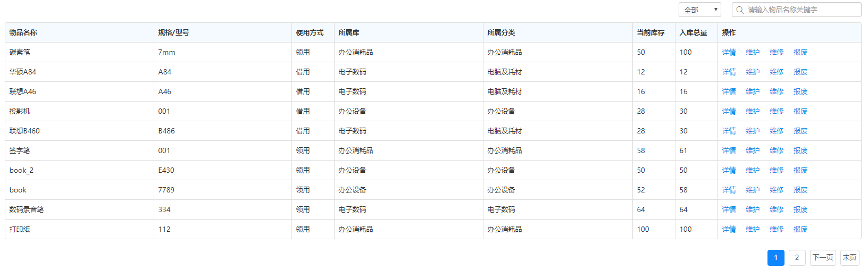The height and width of the screenshot is (269, 868).
Task: Click the 物品名称 column header
Action: point(23,32)
